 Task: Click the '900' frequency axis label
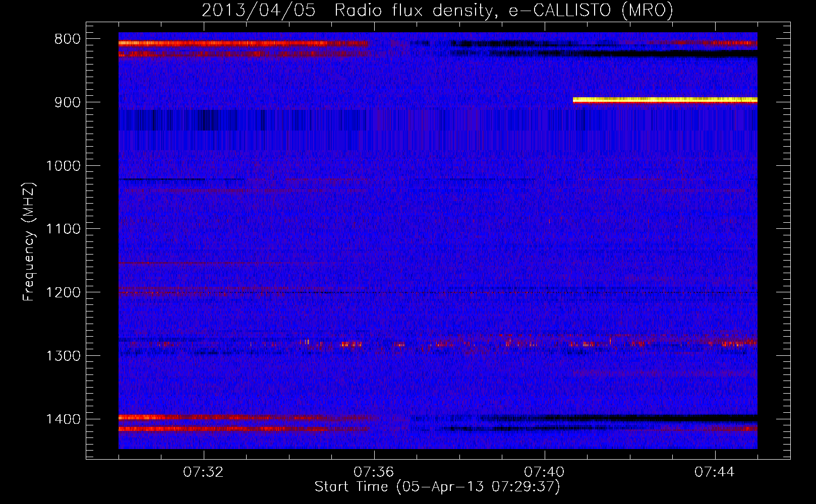pyautogui.click(x=67, y=102)
